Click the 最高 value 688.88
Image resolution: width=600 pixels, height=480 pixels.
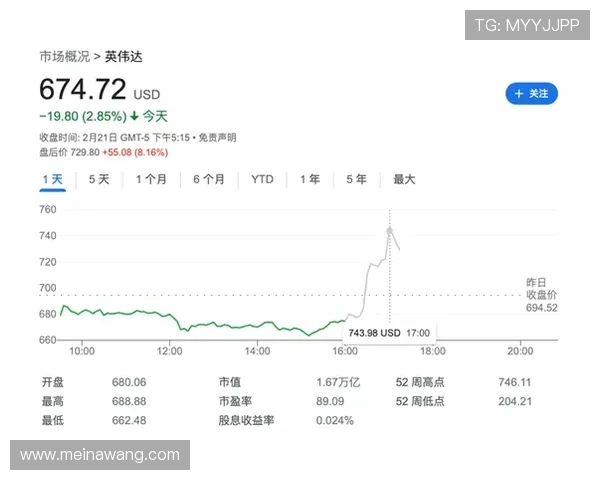[x=129, y=401]
